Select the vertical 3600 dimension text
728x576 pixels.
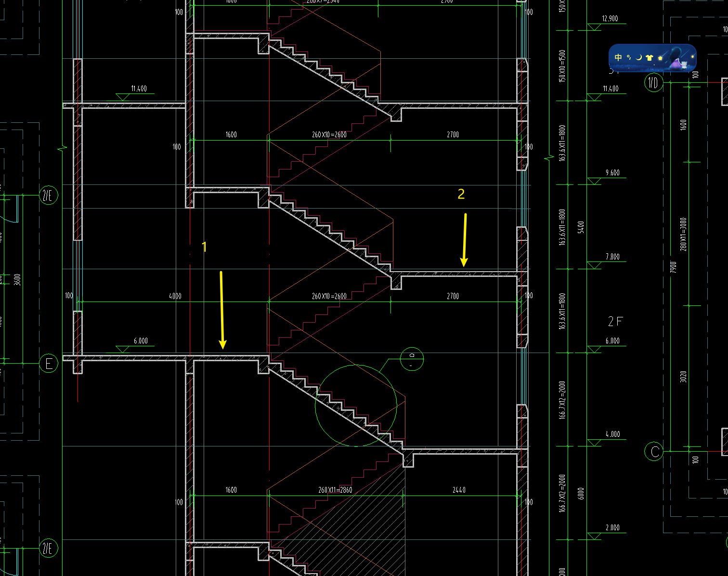pos(17,279)
